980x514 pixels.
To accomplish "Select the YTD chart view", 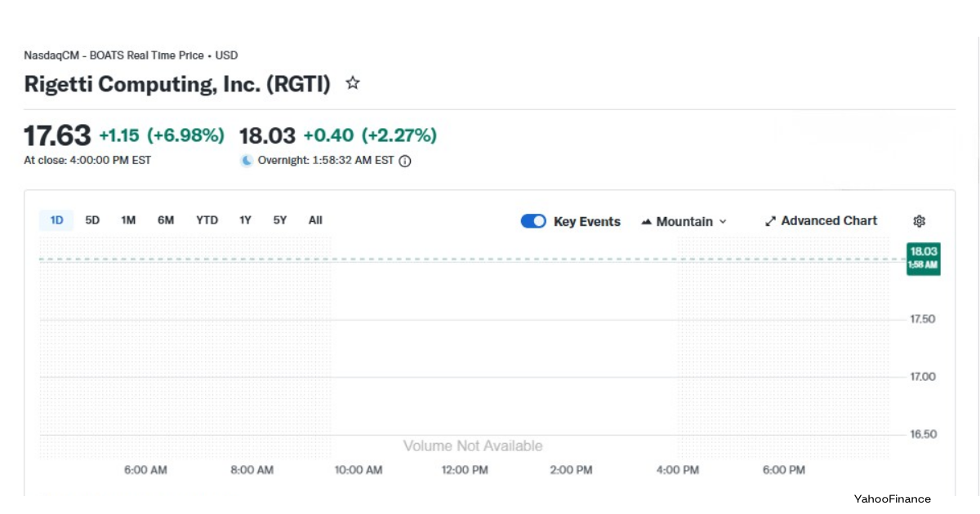I will [x=207, y=219].
